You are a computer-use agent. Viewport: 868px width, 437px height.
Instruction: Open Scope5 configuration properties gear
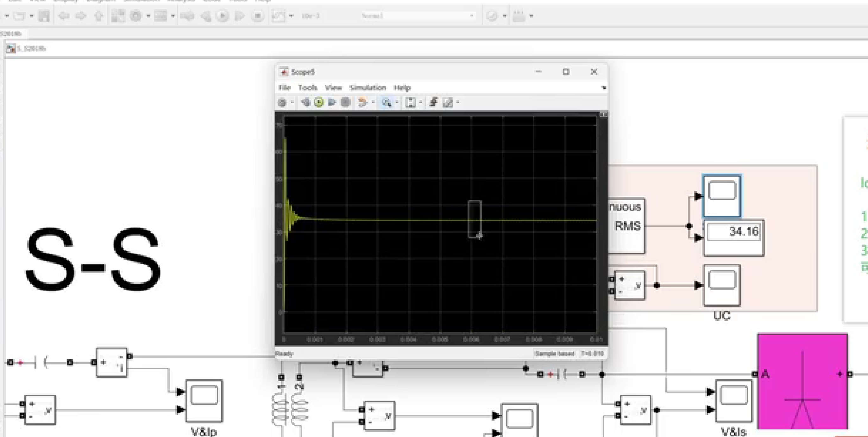pyautogui.click(x=282, y=102)
